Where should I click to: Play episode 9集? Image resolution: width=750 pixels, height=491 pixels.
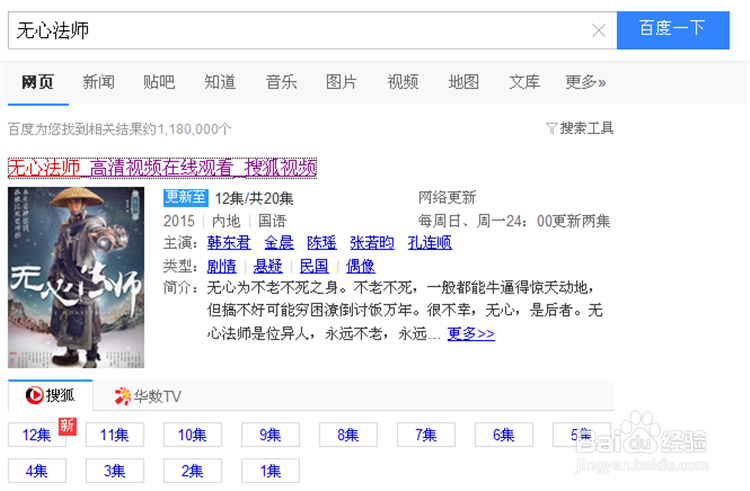(271, 435)
